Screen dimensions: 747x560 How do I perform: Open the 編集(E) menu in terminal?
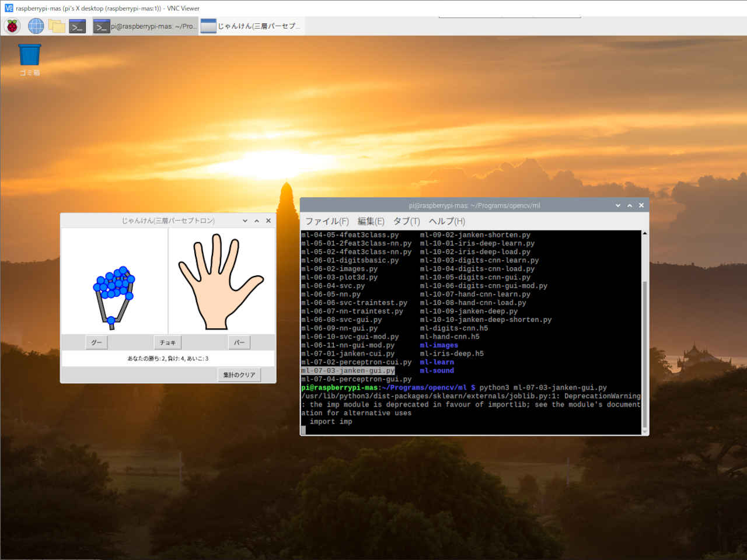371,221
